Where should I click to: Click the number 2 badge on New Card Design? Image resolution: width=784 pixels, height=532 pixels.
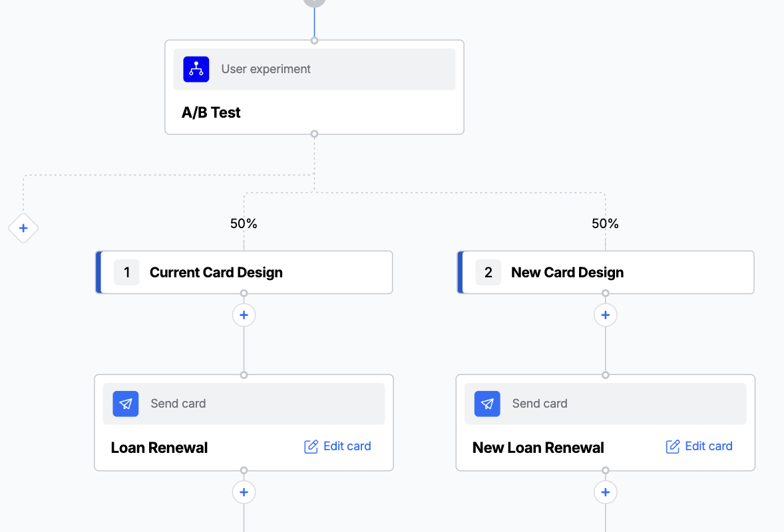click(x=488, y=272)
